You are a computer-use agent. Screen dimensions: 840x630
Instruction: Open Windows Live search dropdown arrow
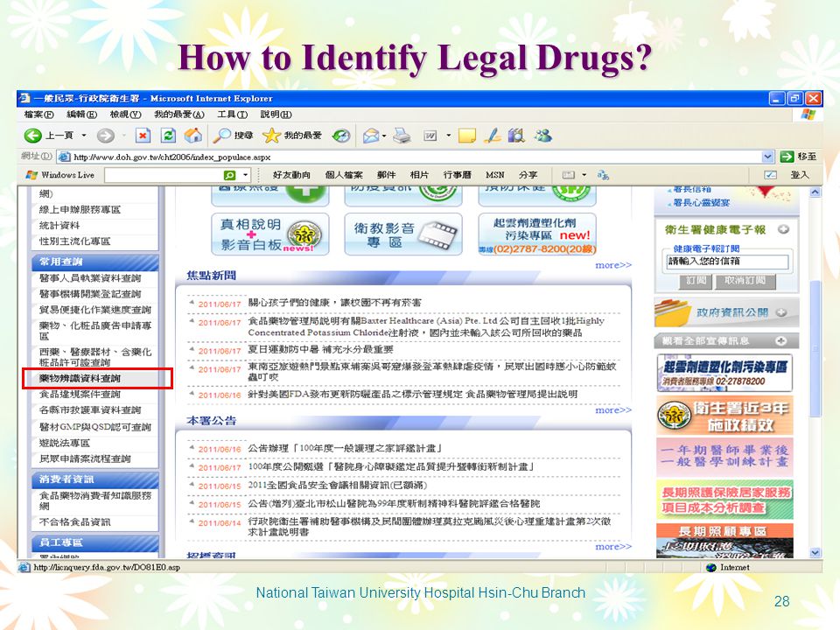tap(245, 175)
